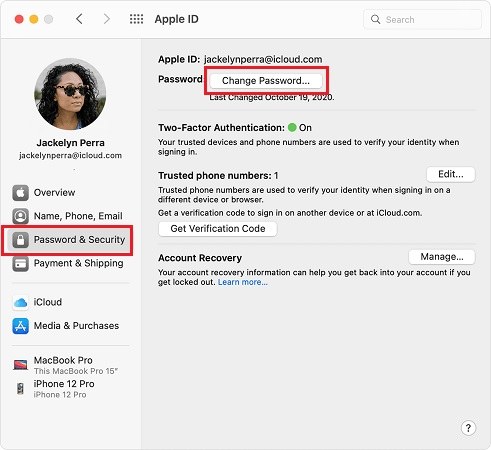Click the magnifying glass search icon
491x450 pixels.
click(375, 19)
